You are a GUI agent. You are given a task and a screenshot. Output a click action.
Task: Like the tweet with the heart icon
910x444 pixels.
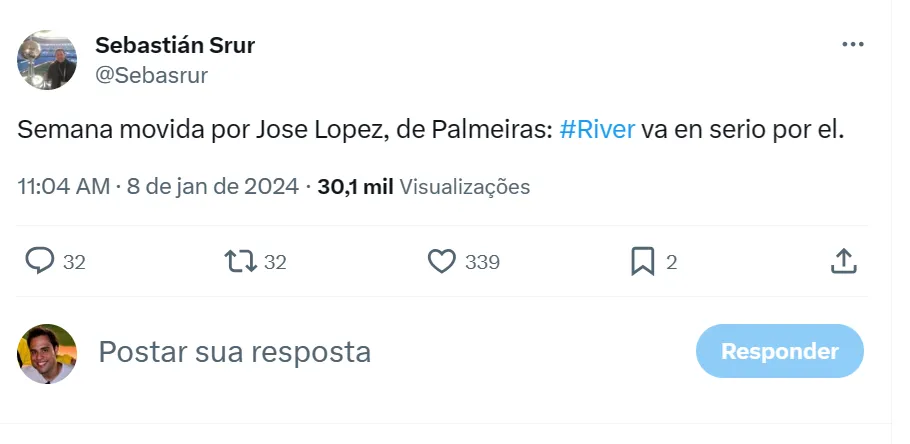[442, 262]
